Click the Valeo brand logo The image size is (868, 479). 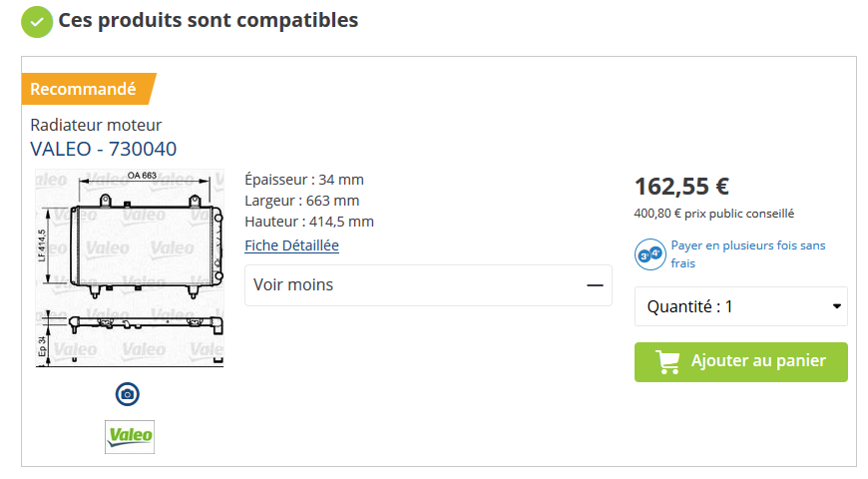click(130, 437)
